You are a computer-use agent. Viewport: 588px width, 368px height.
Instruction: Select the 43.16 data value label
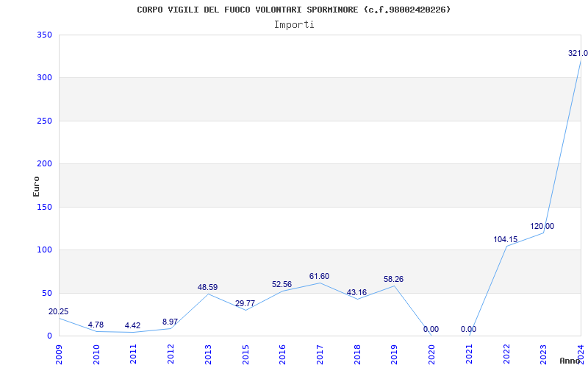click(356, 292)
